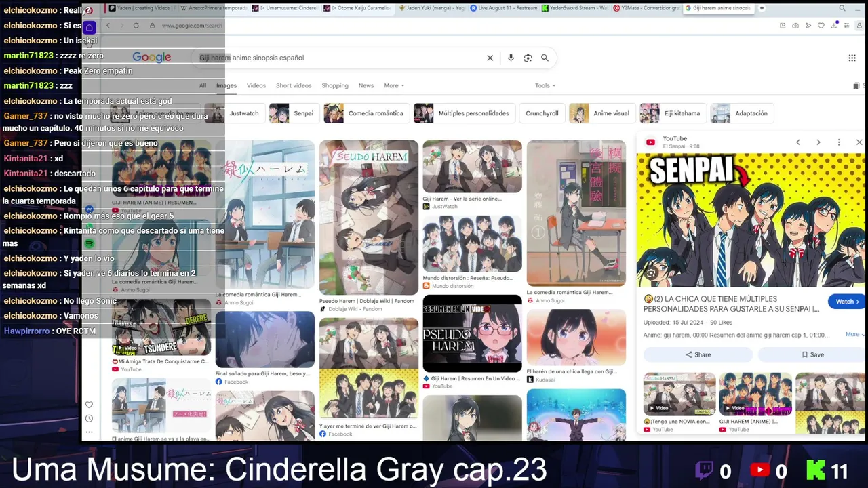Show next image in preview panel
The image size is (868, 488).
[x=818, y=142]
